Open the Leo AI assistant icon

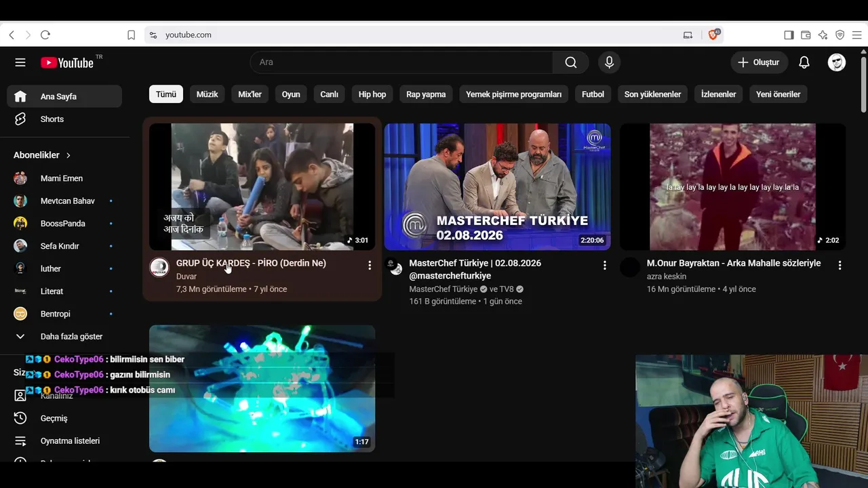pyautogui.click(x=823, y=35)
